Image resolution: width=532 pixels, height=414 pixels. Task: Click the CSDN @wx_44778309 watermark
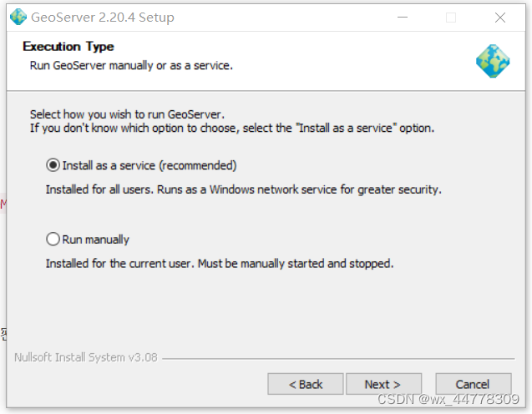coord(448,400)
